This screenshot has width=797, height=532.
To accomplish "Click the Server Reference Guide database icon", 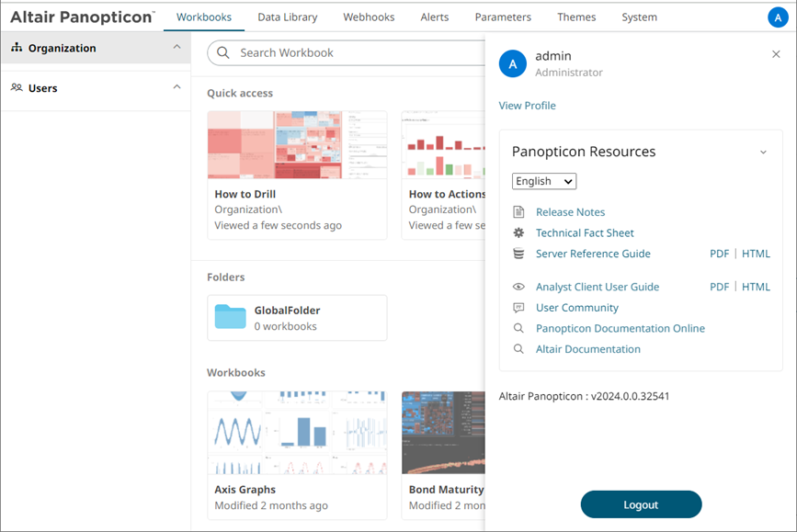I will (518, 254).
